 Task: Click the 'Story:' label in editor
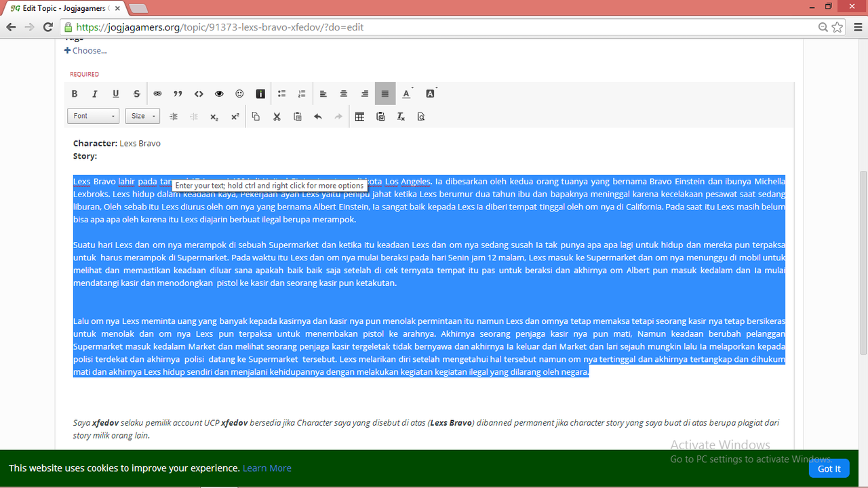click(x=85, y=157)
